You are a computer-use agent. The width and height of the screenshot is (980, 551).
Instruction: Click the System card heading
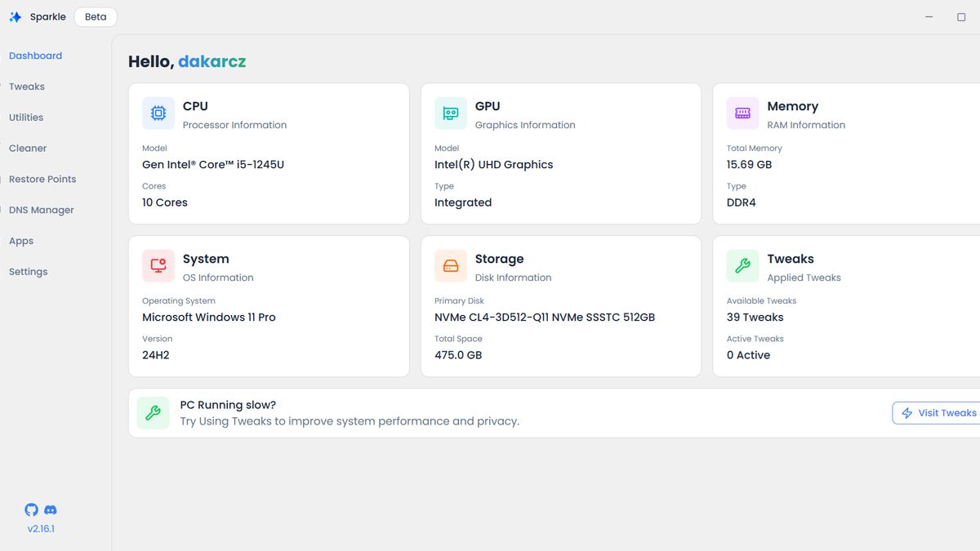tap(206, 259)
